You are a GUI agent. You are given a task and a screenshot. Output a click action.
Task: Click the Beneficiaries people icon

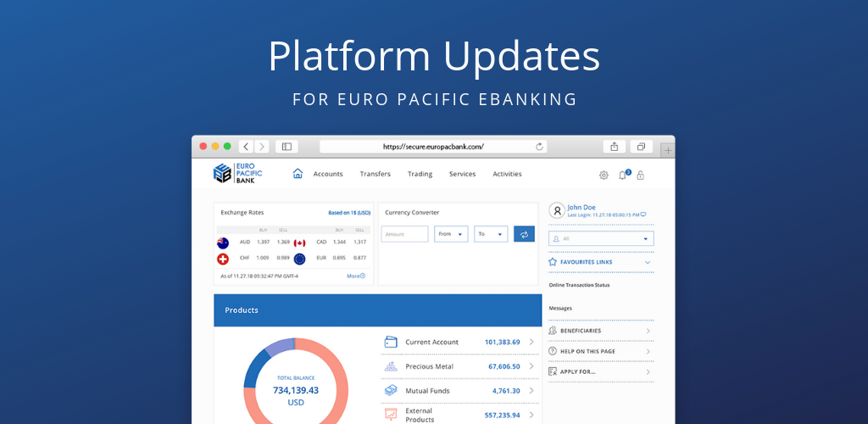tap(553, 331)
